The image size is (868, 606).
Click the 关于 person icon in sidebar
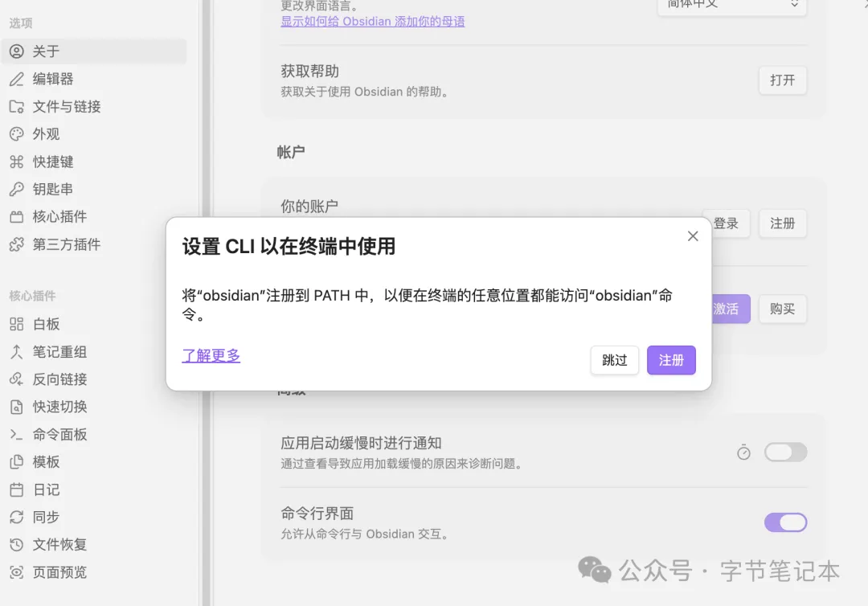(17, 51)
